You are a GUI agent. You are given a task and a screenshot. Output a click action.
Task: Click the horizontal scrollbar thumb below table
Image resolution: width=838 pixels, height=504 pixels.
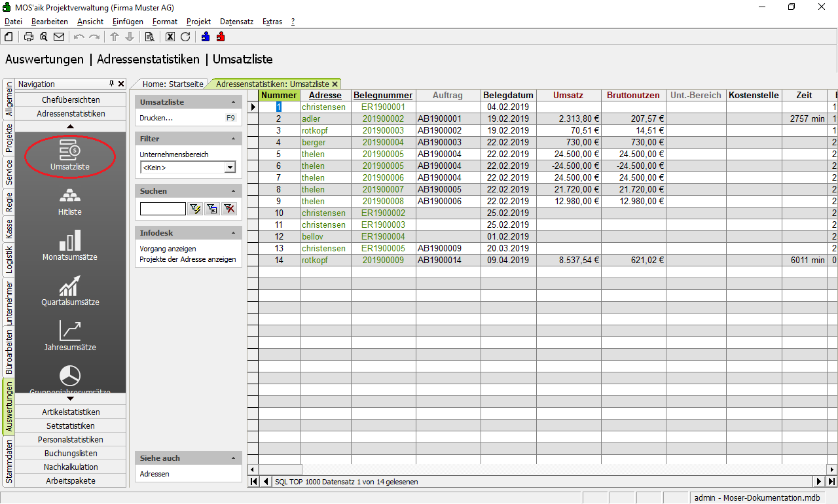pos(280,469)
